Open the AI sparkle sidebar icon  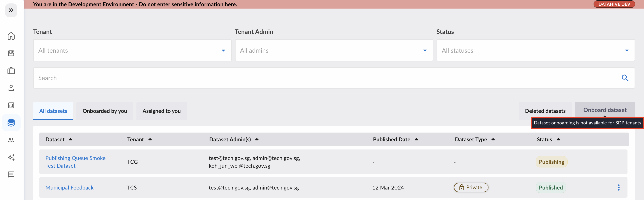point(11,157)
